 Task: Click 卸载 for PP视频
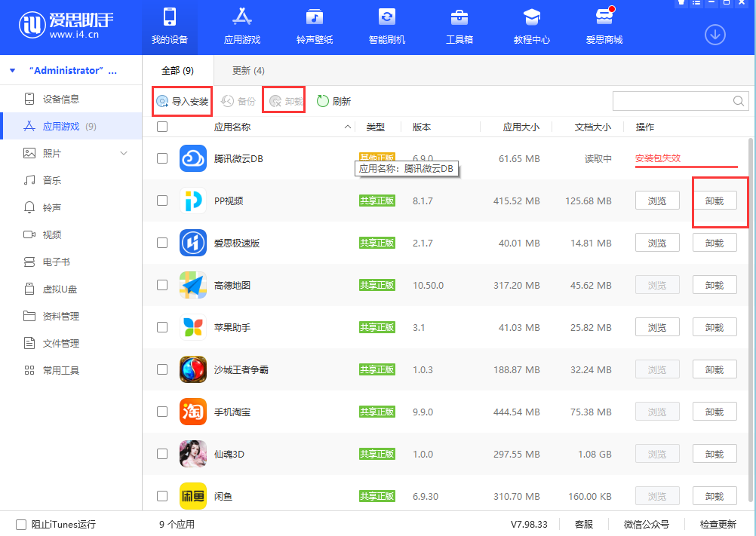(x=715, y=201)
